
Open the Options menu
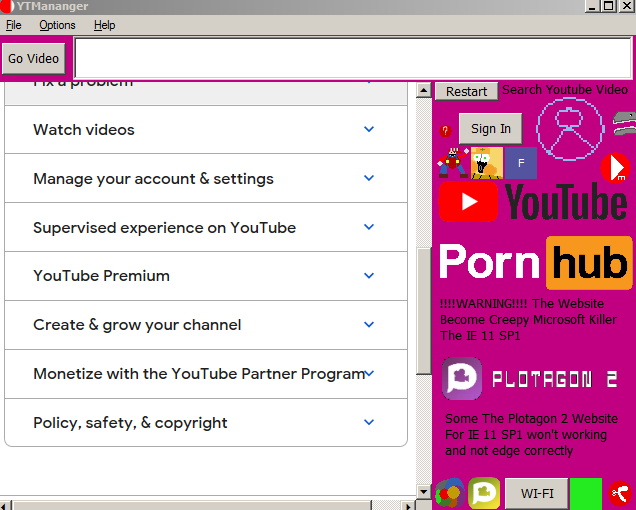point(57,25)
